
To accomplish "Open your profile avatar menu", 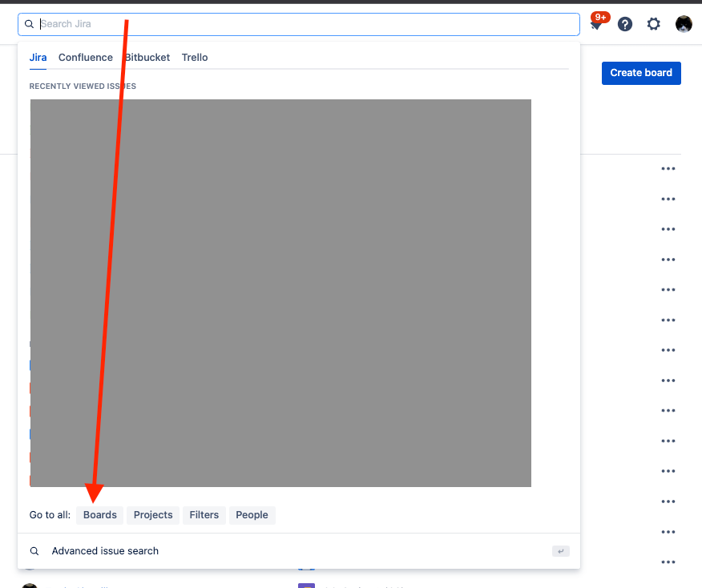I will (x=683, y=24).
